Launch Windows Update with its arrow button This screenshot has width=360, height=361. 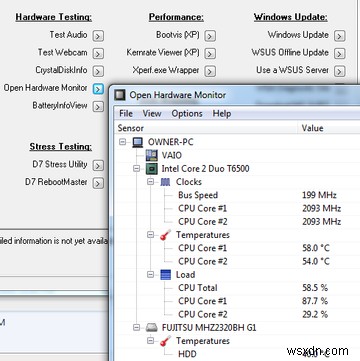tap(339, 36)
